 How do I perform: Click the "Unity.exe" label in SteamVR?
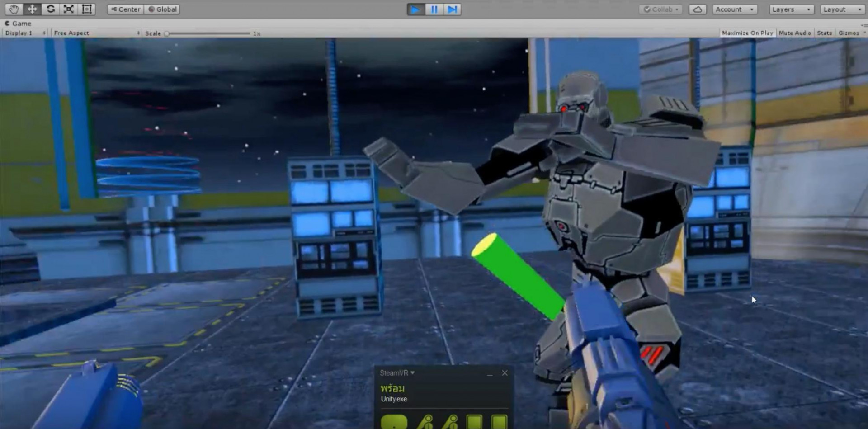coord(394,399)
